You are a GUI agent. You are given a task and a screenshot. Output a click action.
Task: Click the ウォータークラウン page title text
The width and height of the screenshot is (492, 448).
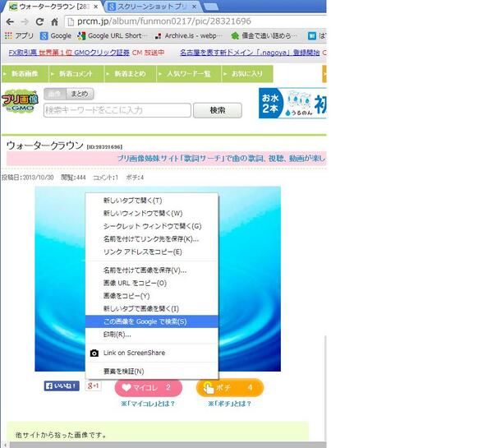(45, 145)
